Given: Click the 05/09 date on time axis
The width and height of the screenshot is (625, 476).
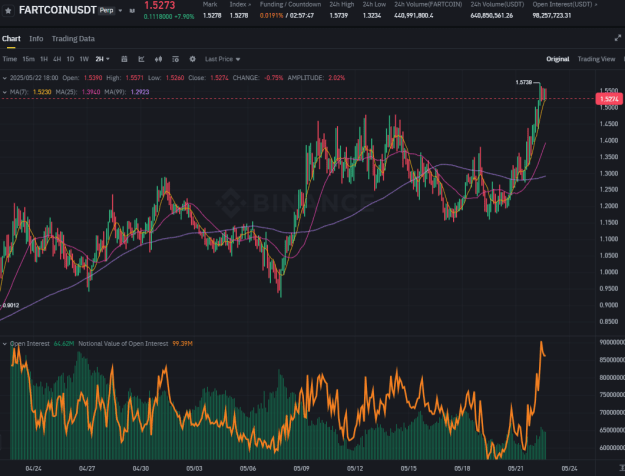Looking at the screenshot, I should [301, 468].
